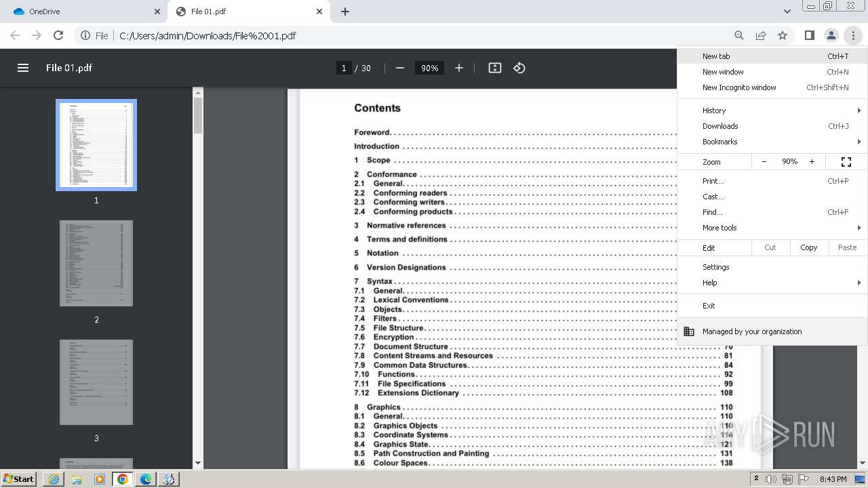Click the Foreword contents entry
Viewport: 868px width, 488px height.
pyautogui.click(x=515, y=132)
